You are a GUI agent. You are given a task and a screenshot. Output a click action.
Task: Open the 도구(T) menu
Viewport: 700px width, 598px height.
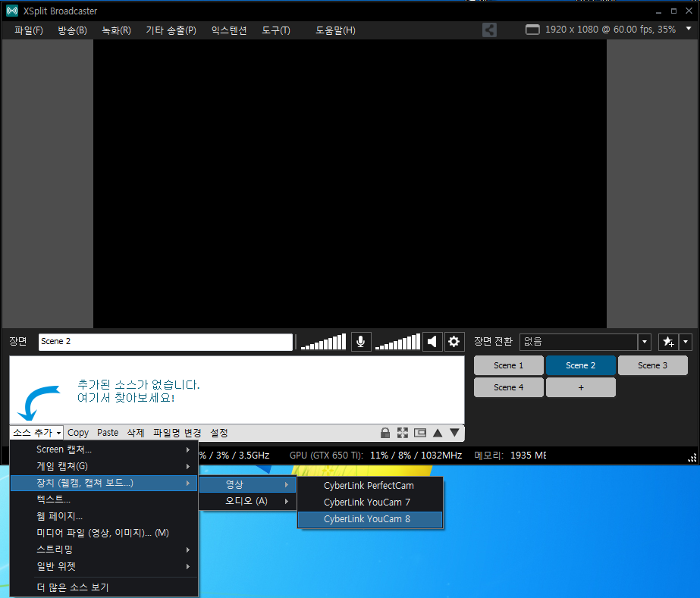(x=276, y=30)
